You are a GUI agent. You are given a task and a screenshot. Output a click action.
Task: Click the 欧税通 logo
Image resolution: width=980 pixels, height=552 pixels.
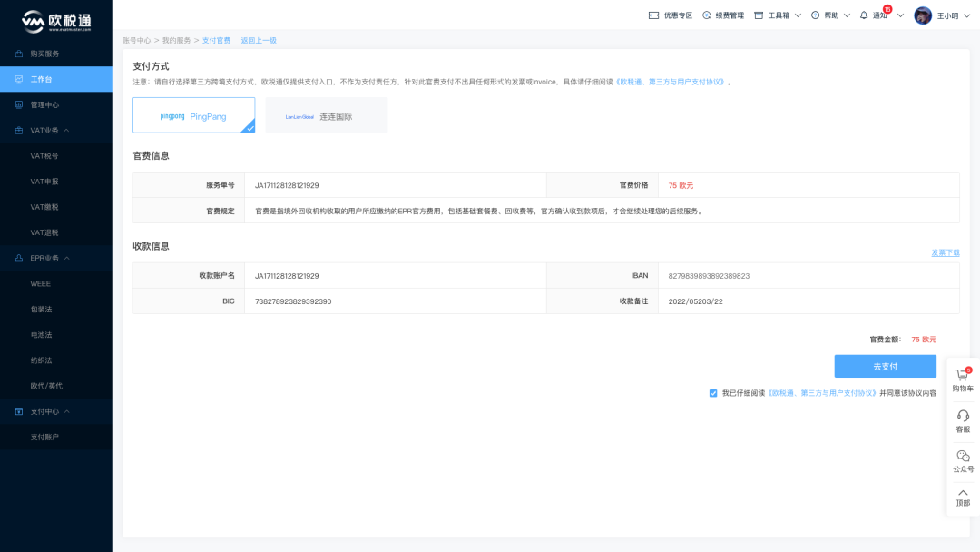[56, 16]
